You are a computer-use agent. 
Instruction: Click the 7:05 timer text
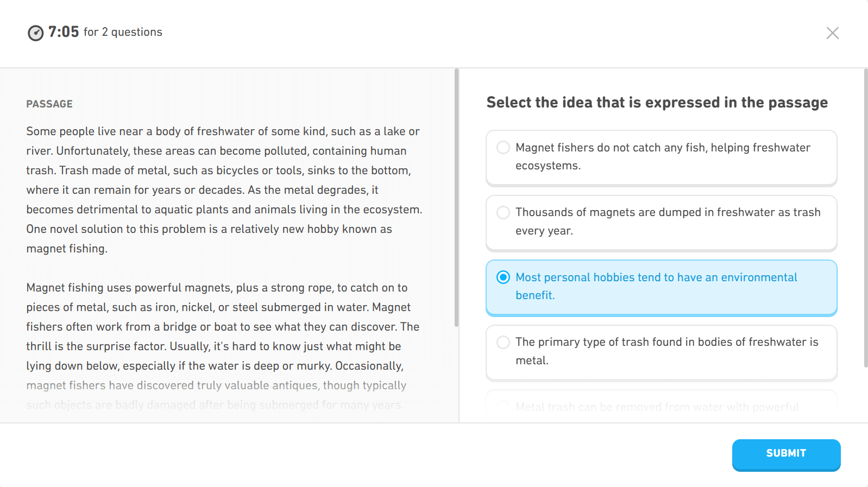(x=61, y=31)
